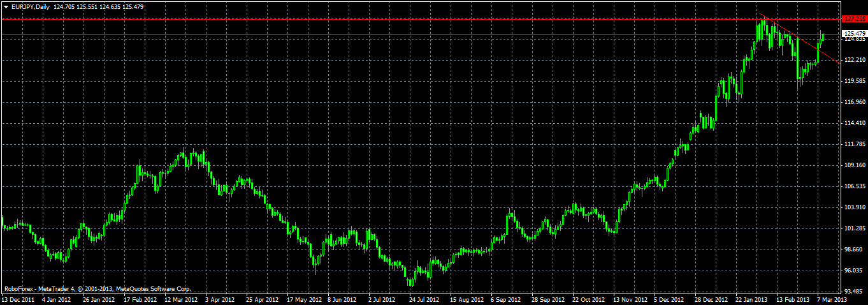Click the 96.035 price axis label
The image size is (868, 305).
(852, 271)
